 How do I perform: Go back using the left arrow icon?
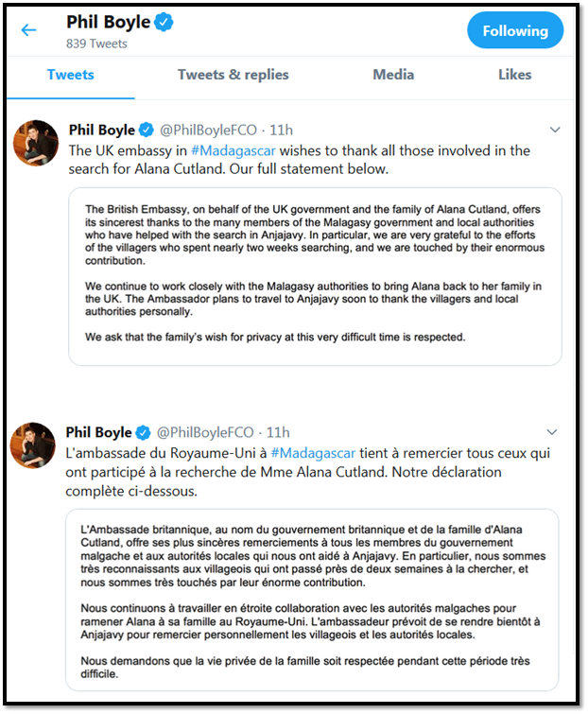click(28, 30)
